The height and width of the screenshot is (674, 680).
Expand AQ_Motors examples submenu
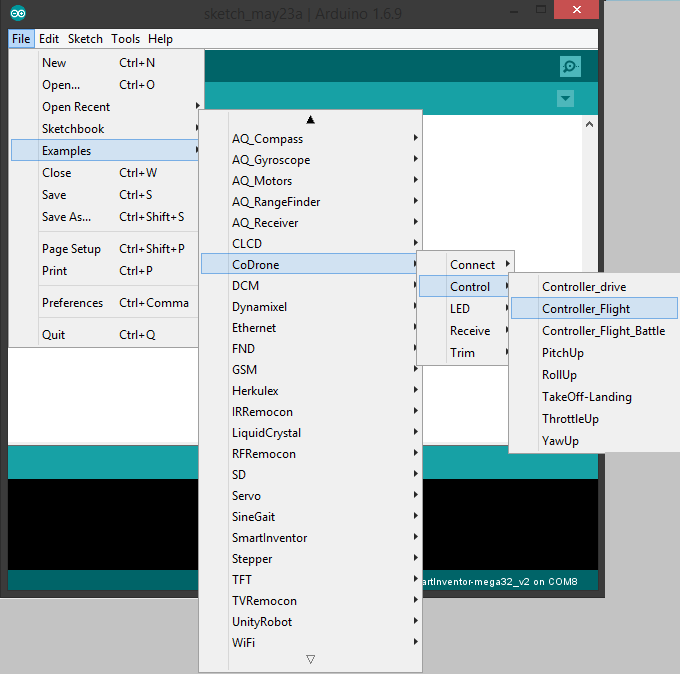[310, 181]
